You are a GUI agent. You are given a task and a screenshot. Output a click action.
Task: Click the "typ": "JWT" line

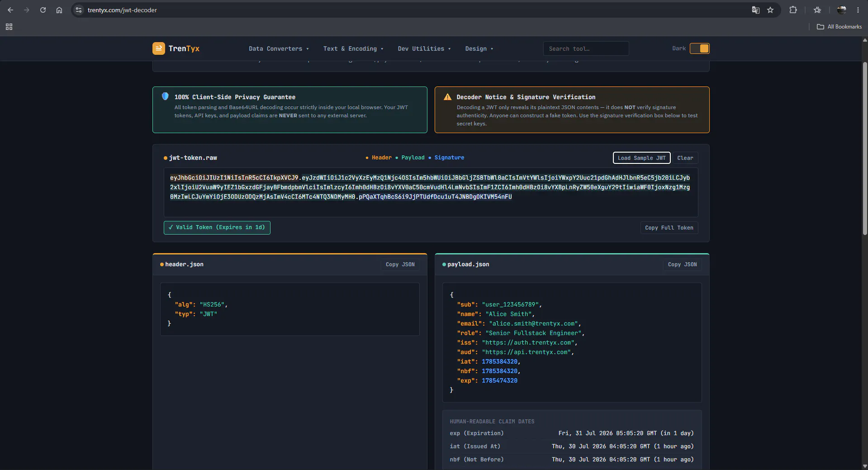pos(196,314)
